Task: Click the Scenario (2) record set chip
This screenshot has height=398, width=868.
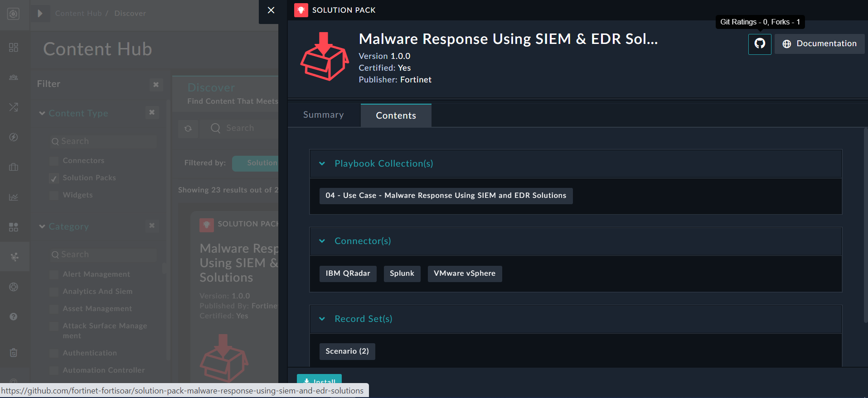Action: 347,351
